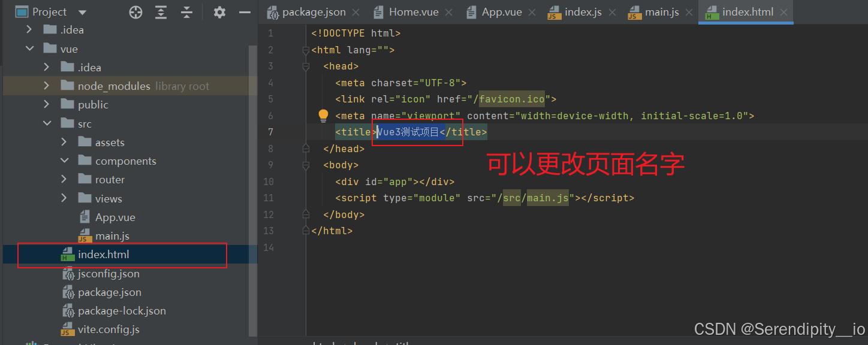Select the vue folder in project tree
The image size is (868, 345).
click(x=69, y=49)
